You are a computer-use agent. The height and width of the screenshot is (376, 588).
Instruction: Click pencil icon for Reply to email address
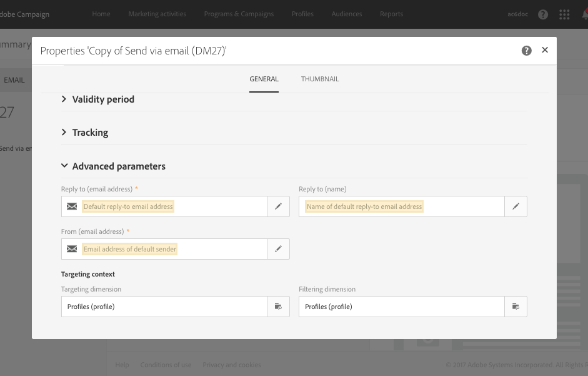click(x=279, y=206)
